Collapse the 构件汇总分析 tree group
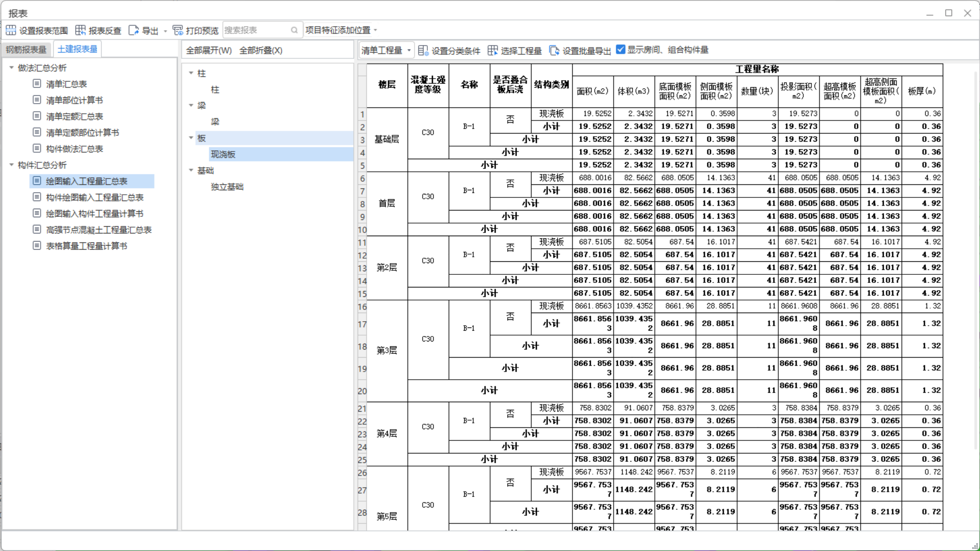This screenshot has height=551, width=980. [x=12, y=165]
